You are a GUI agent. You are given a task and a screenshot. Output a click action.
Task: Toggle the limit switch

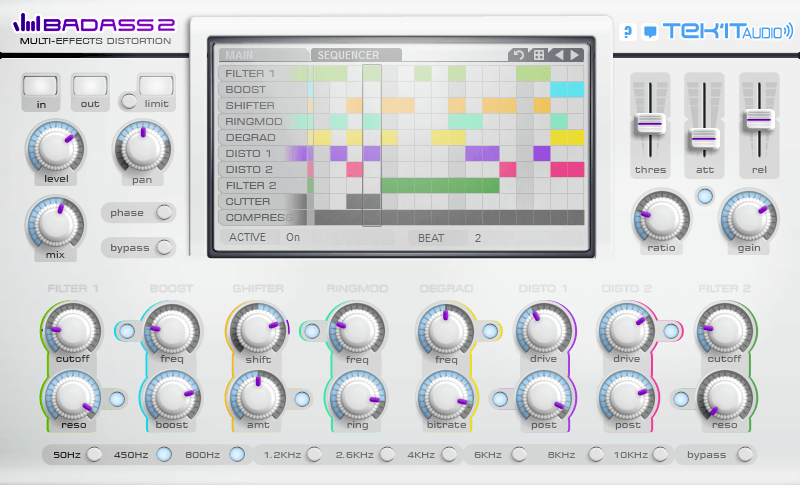coord(129,101)
